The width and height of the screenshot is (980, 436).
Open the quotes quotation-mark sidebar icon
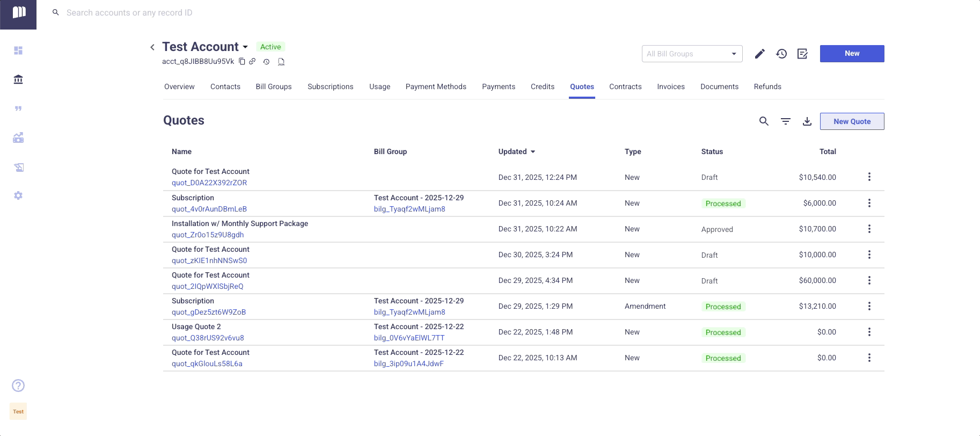(x=18, y=108)
